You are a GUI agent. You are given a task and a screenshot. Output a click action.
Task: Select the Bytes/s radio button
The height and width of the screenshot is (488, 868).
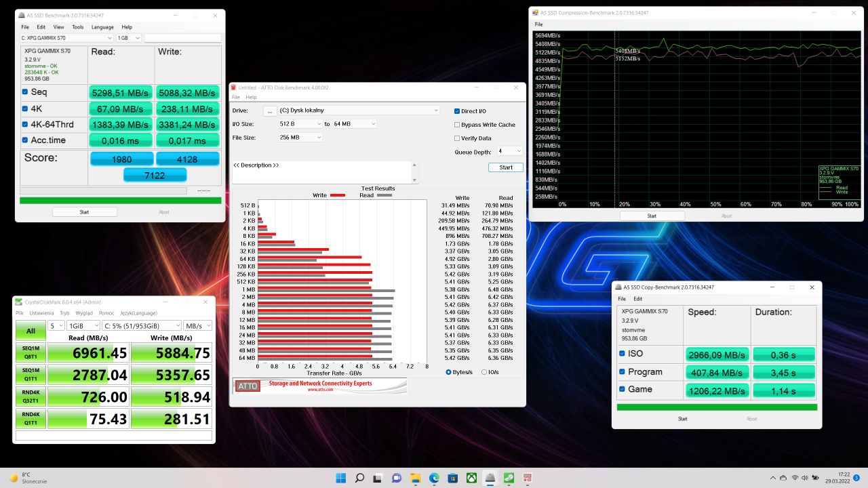click(449, 372)
